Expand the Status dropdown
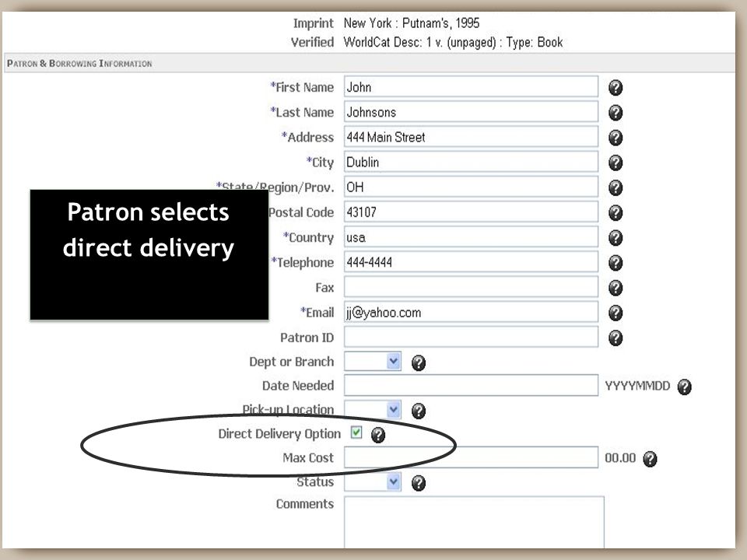This screenshot has width=747, height=560. click(373, 482)
